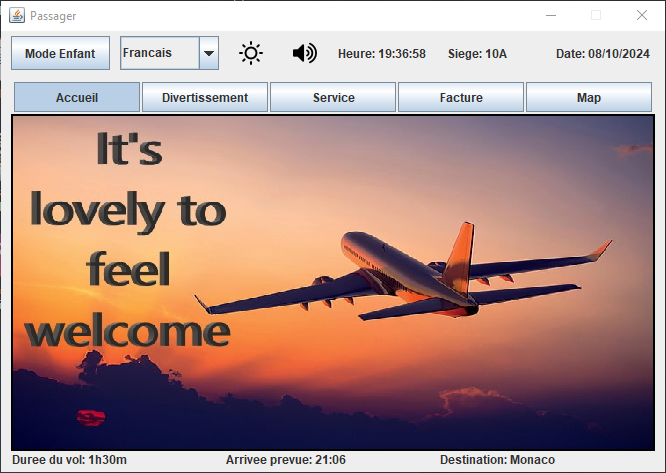666x473 pixels.
Task: Open the Facture tab
Action: [461, 97]
